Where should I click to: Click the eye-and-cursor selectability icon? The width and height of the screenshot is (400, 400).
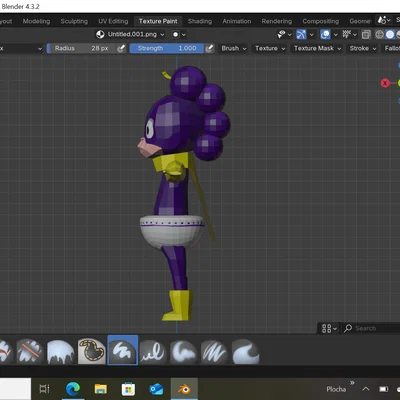pyautogui.click(x=282, y=34)
